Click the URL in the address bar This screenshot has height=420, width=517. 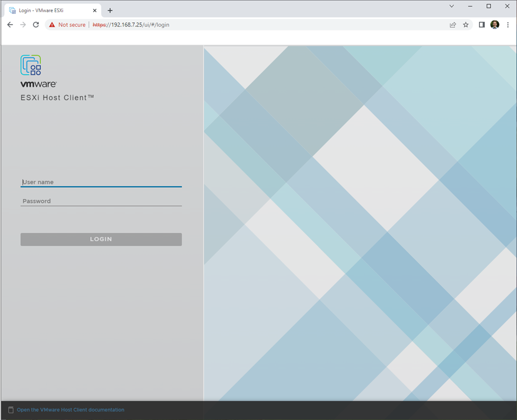(131, 25)
